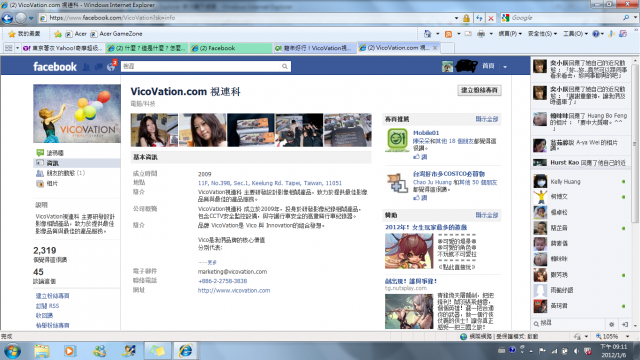Viewport: 640px width, 360px height.
Task: Click the taskbar volume speaker icon
Action: click(576, 351)
